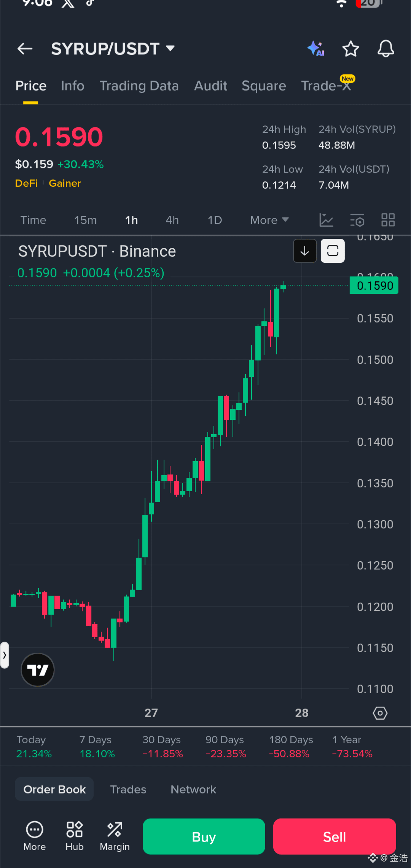
Task: Open price alert bell icon
Action: click(x=386, y=49)
